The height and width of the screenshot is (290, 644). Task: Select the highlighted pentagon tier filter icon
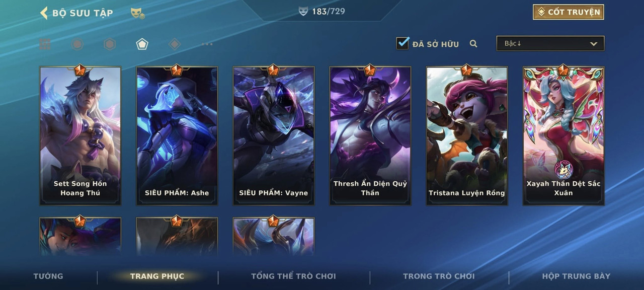(142, 44)
